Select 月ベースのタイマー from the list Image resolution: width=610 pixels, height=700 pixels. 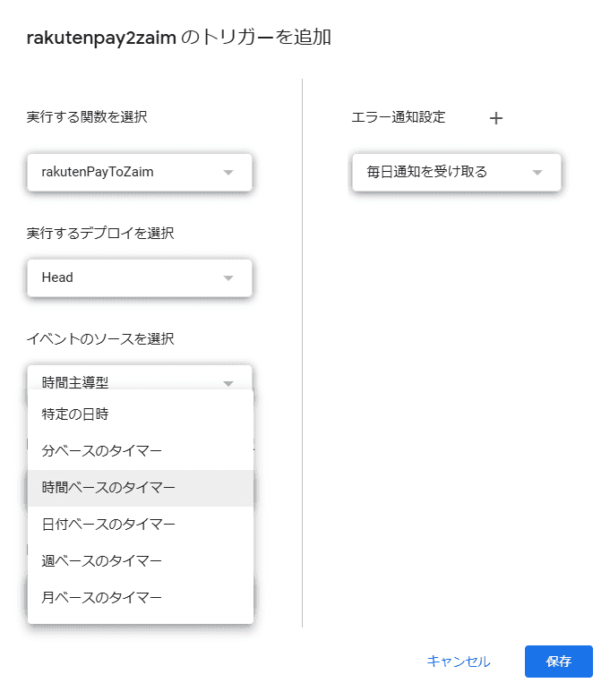coord(101,597)
